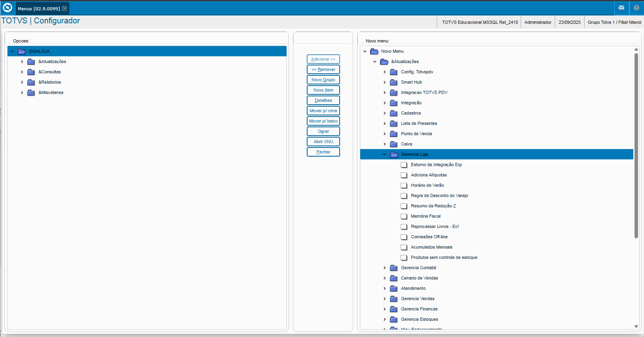Open Detalhes for the selected entry

tap(323, 100)
